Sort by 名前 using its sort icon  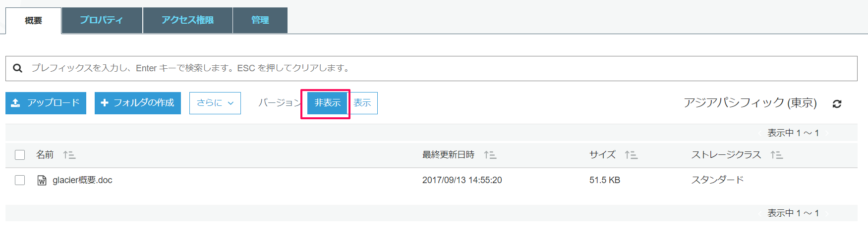tap(69, 155)
